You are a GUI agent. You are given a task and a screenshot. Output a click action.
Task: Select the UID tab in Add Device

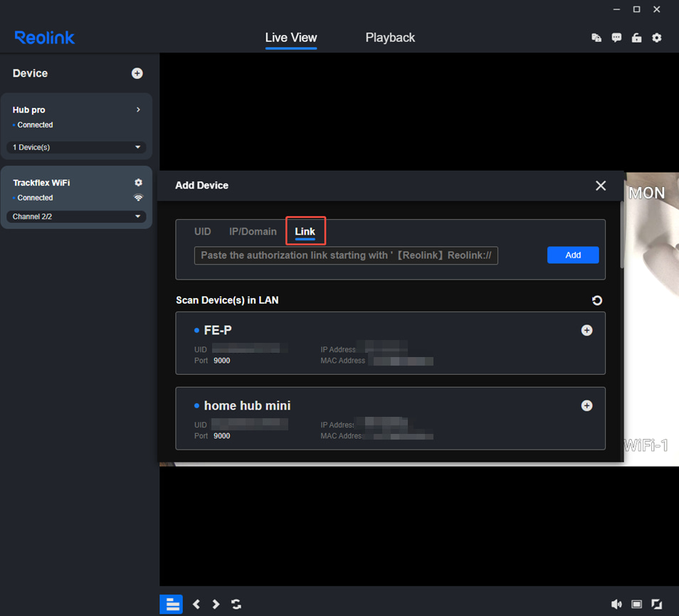click(x=202, y=232)
